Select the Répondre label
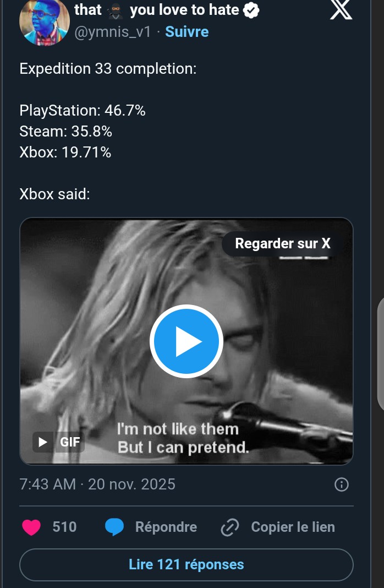384x588 pixels. 166,527
